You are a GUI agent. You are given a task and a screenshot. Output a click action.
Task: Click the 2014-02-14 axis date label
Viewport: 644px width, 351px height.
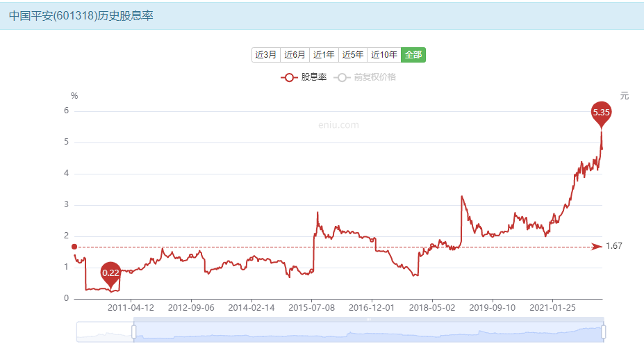(x=251, y=308)
